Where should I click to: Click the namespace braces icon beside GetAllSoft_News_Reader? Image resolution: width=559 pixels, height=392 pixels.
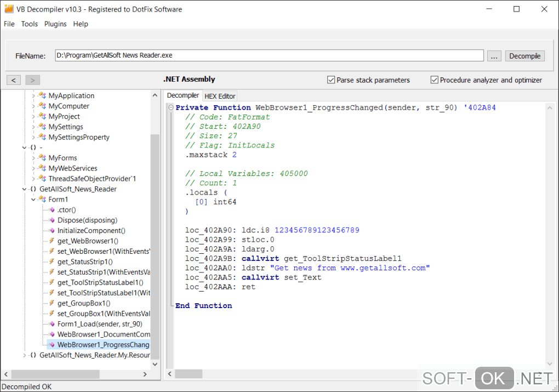[x=33, y=189]
